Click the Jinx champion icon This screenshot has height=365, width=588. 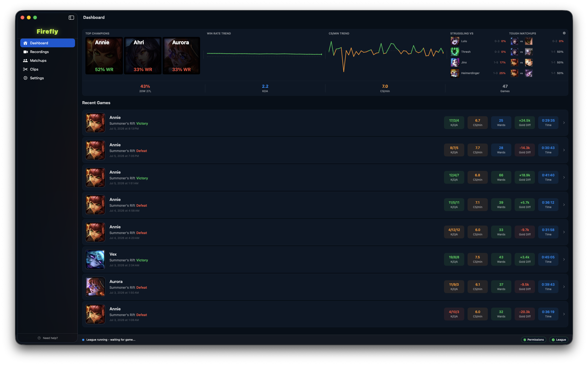[x=455, y=62]
